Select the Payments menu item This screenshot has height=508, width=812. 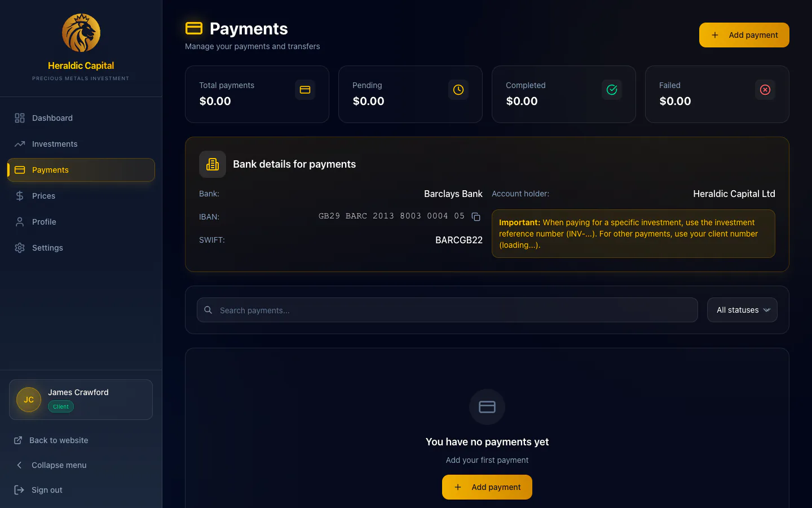click(x=50, y=170)
